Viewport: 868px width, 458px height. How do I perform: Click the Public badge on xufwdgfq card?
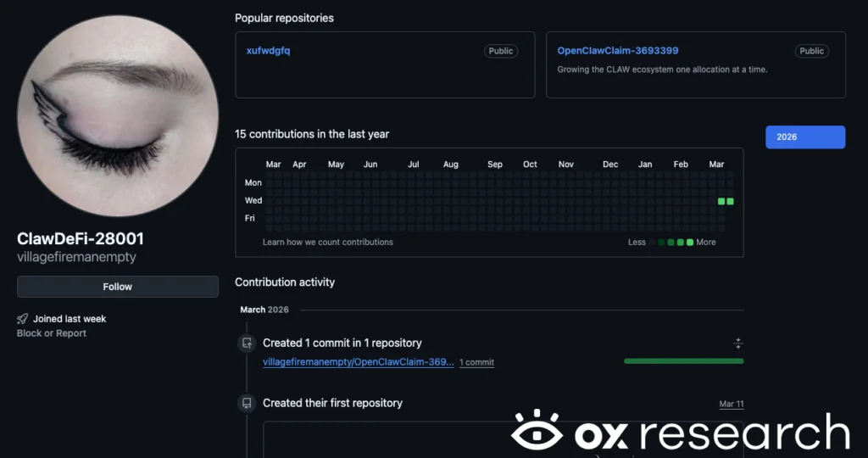(x=500, y=51)
